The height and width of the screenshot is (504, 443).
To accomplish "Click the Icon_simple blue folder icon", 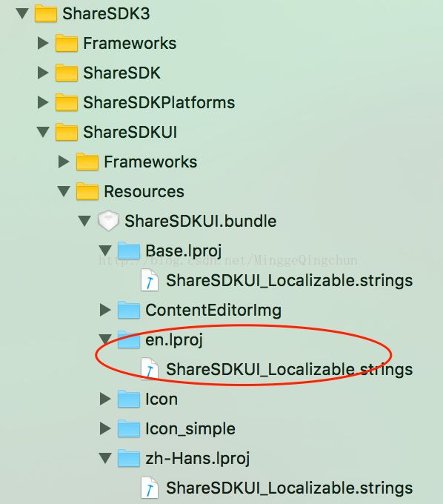I will pos(128,428).
